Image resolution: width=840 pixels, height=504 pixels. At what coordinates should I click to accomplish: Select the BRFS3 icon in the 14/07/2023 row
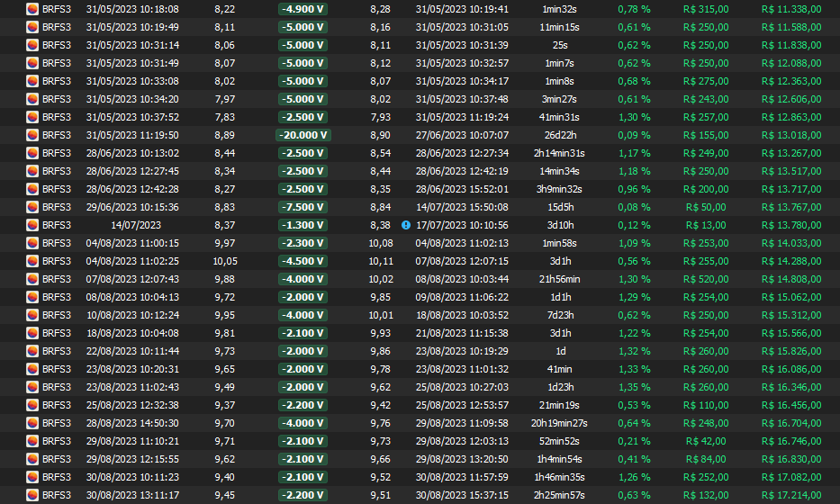point(32,225)
